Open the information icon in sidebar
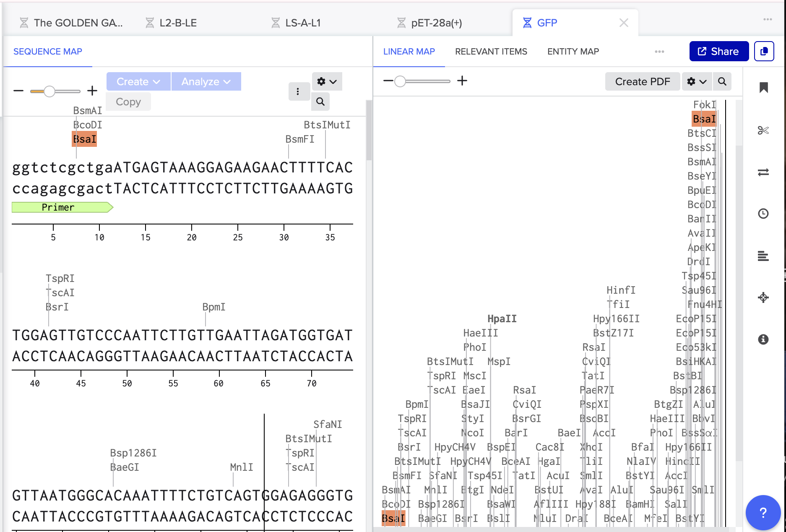 coord(763,339)
